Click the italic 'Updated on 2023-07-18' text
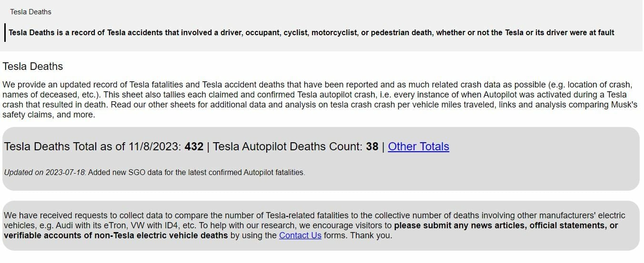Screen dimensions: 644x263 44,173
